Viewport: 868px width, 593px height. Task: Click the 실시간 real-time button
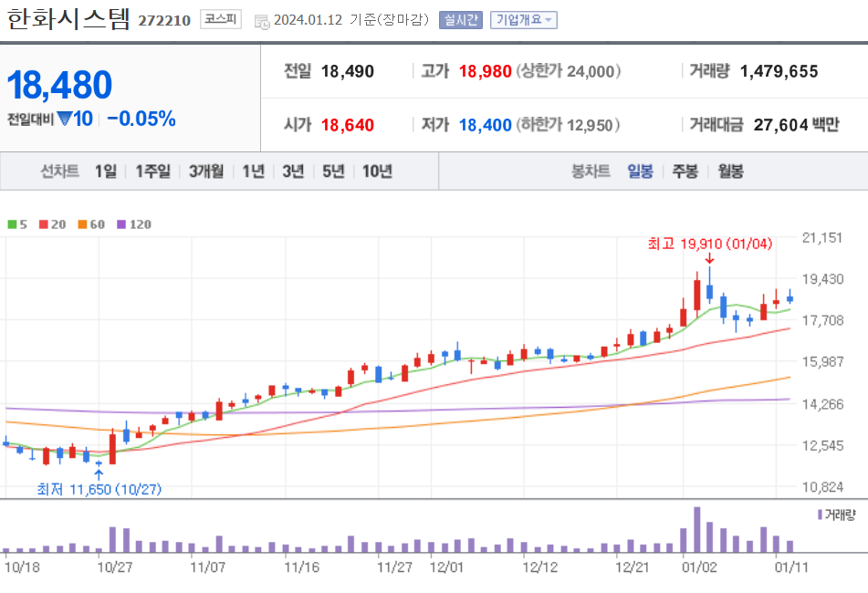click(x=461, y=20)
